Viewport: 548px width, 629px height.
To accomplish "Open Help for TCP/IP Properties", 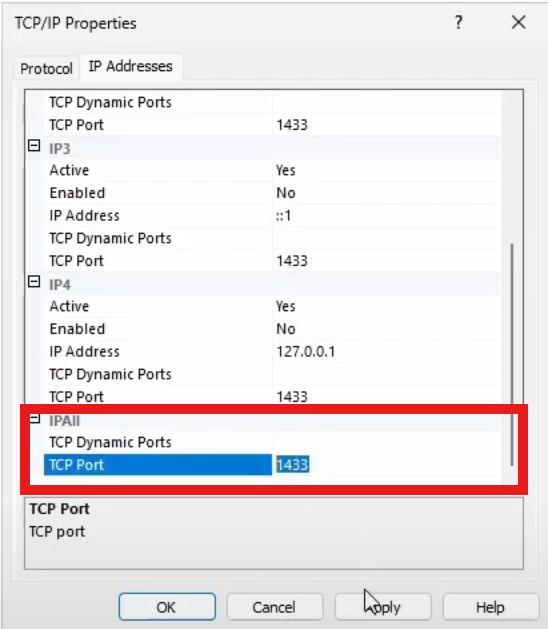I will click(x=491, y=607).
